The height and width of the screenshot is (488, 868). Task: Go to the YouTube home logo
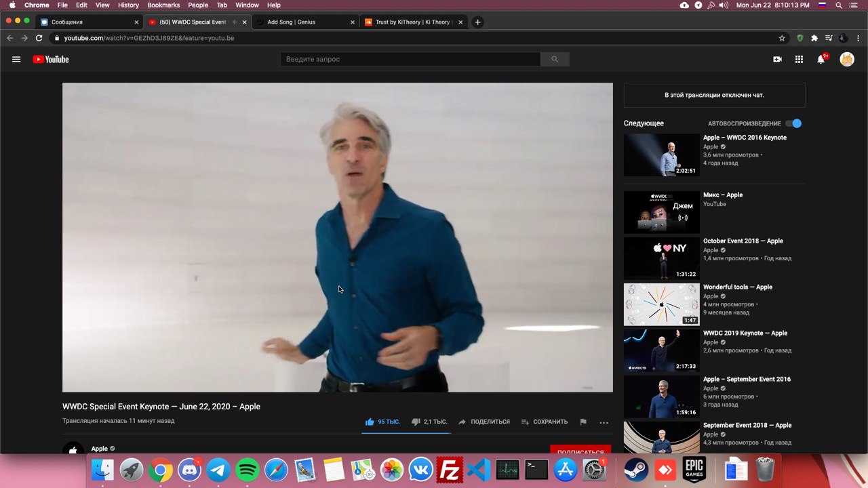51,59
